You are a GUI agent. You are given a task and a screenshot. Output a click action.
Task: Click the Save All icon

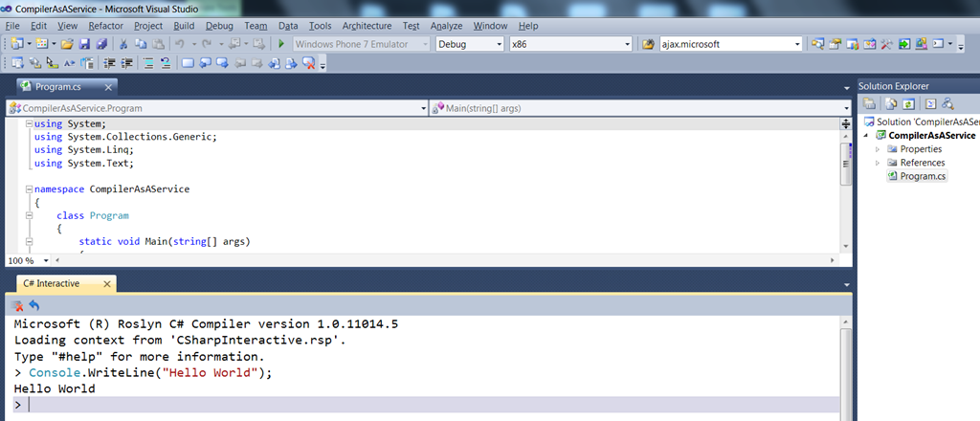pos(101,44)
